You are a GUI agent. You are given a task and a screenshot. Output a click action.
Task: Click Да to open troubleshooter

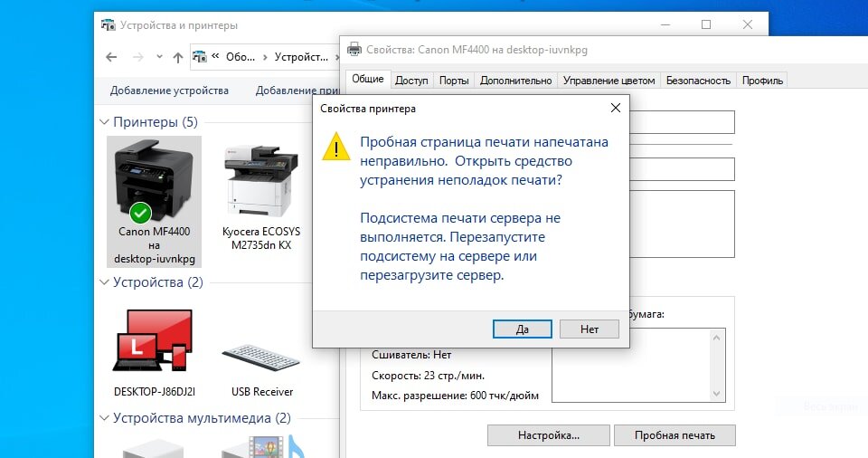point(522,329)
